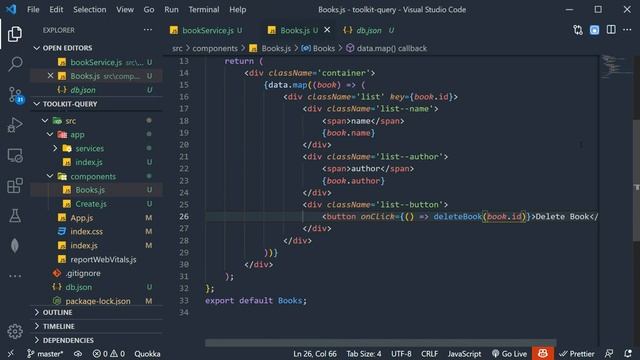Open the Selection menu

tap(89, 9)
